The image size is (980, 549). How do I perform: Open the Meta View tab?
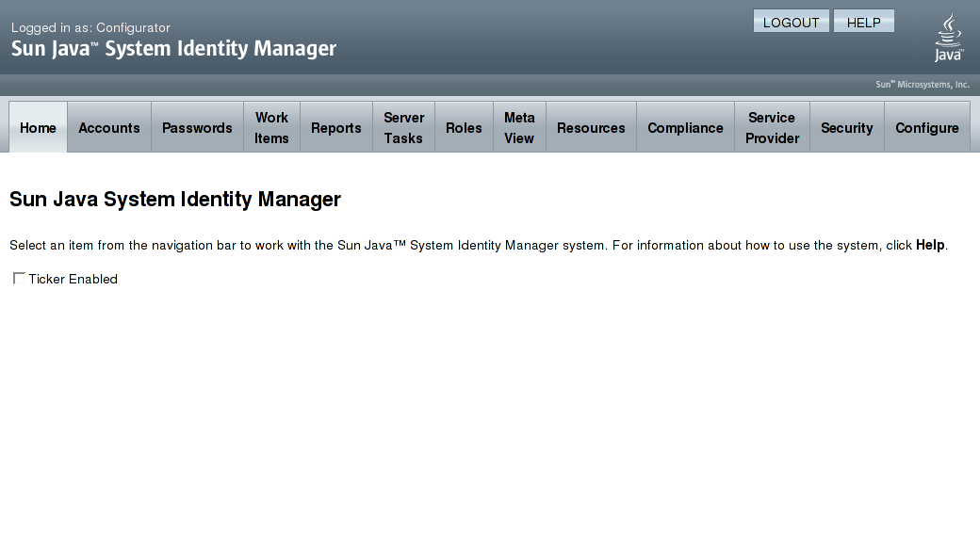coord(519,128)
